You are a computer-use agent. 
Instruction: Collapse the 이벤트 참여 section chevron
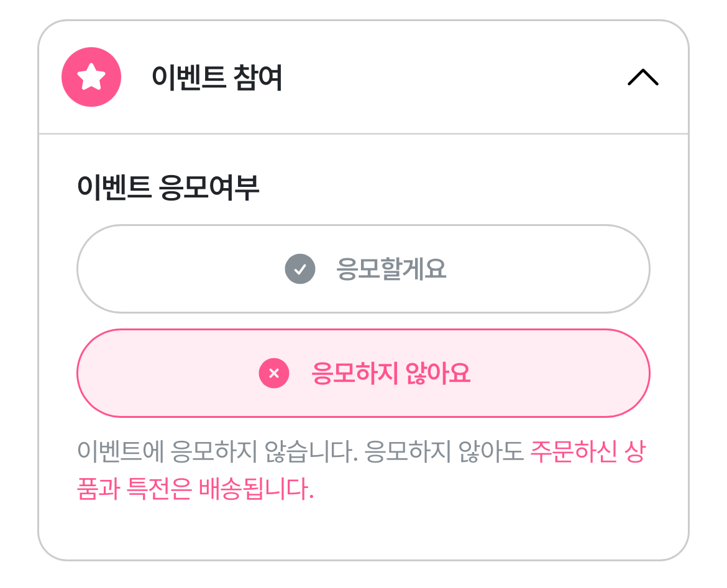(x=643, y=77)
